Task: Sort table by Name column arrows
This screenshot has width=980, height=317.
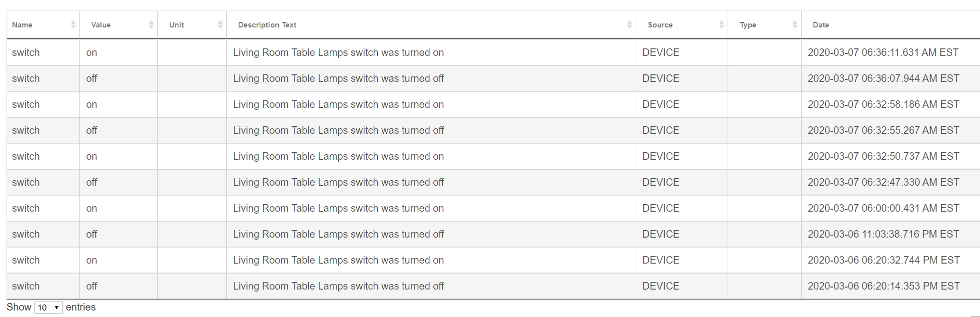Action: [x=73, y=24]
